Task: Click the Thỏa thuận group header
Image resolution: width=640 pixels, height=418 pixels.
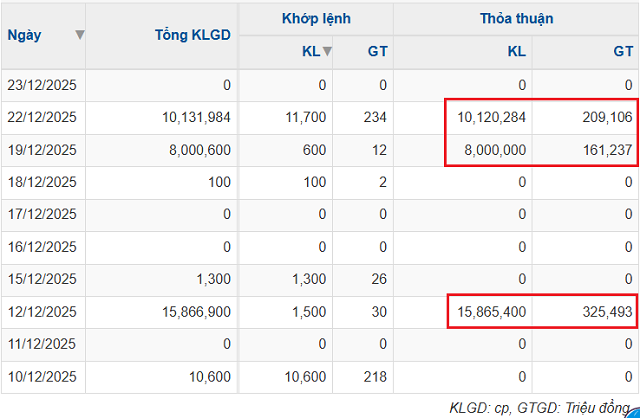Action: tap(516, 17)
